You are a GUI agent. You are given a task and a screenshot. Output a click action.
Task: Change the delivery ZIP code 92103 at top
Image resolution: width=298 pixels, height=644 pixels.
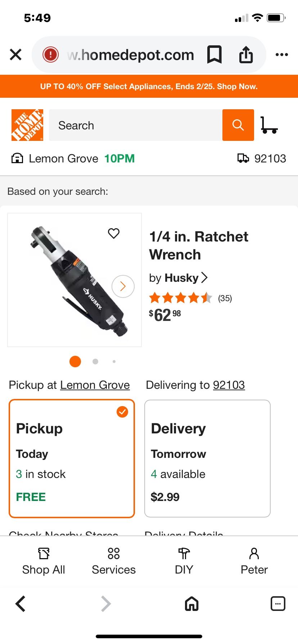coord(262,158)
